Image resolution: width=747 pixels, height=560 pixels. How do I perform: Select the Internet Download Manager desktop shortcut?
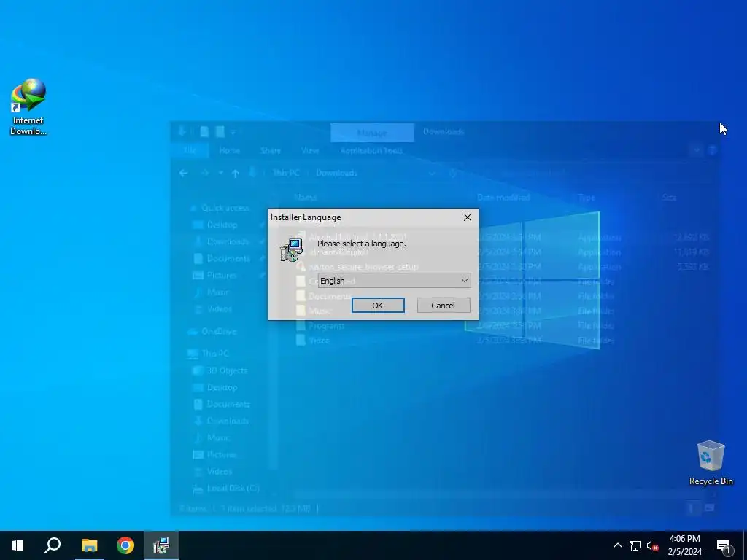tap(28, 107)
